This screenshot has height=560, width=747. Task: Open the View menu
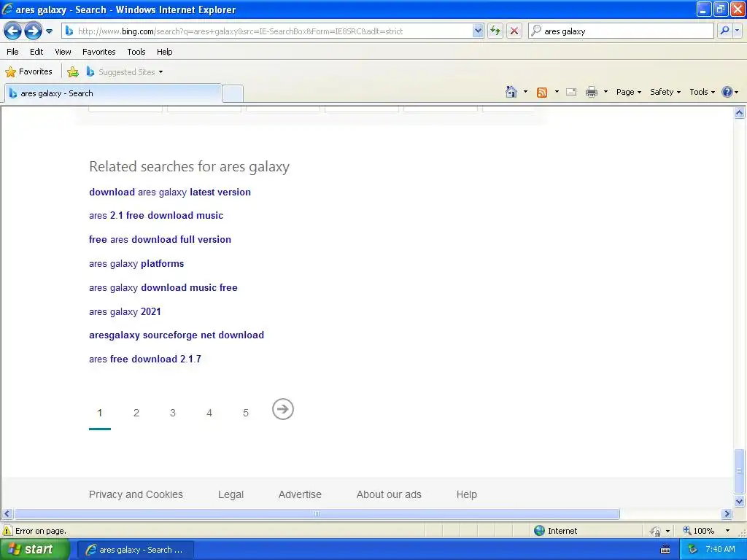coord(63,52)
